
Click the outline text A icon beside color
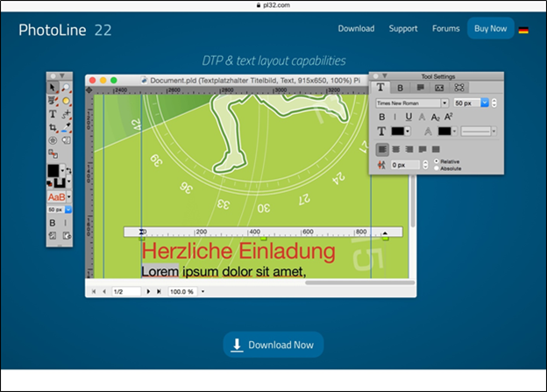click(428, 132)
